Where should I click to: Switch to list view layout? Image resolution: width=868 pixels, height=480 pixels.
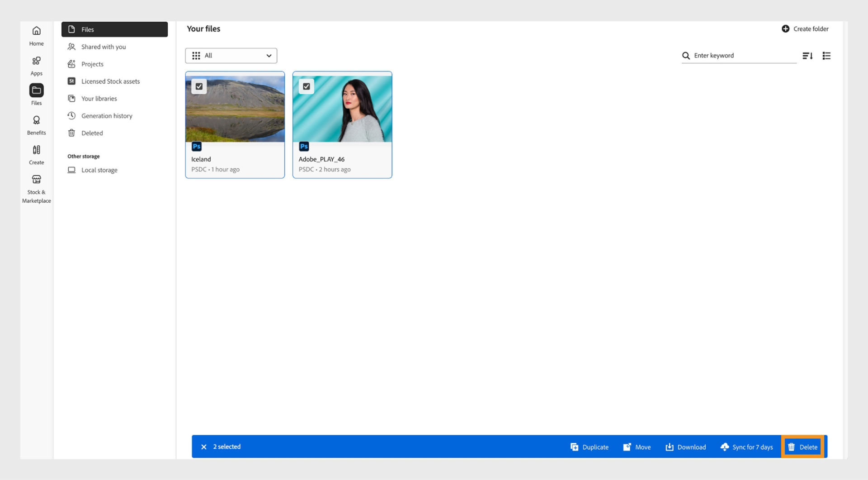(x=826, y=56)
